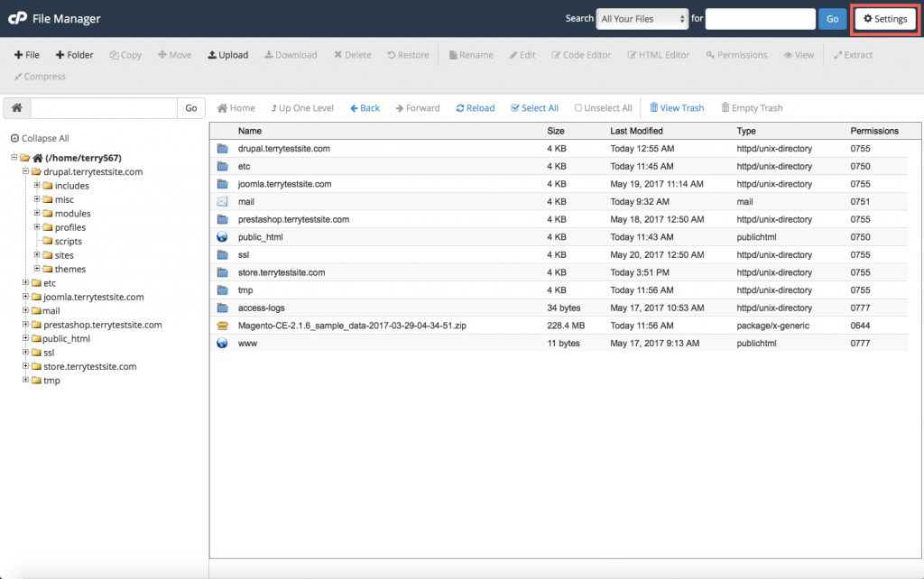
Task: Reload the file listing
Action: pos(475,107)
